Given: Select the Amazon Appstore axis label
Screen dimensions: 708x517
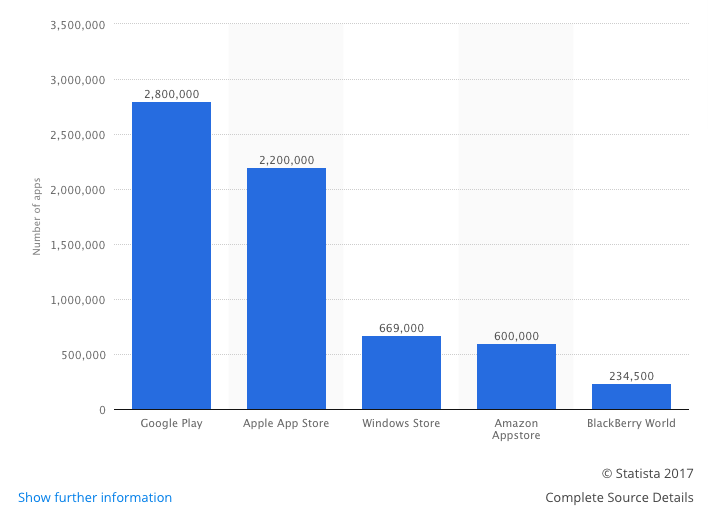Looking at the screenshot, I should pyautogui.click(x=516, y=430).
